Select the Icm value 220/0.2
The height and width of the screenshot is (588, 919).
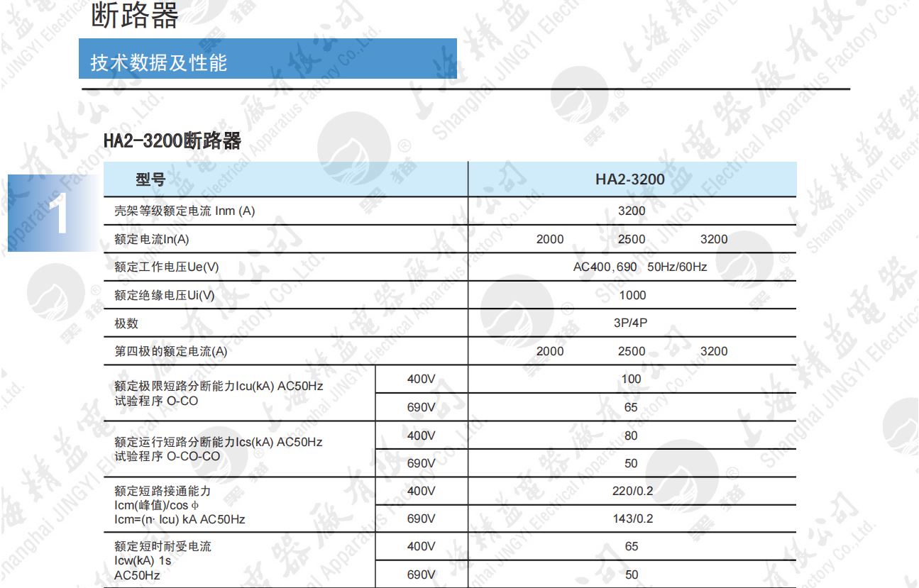[x=632, y=491]
